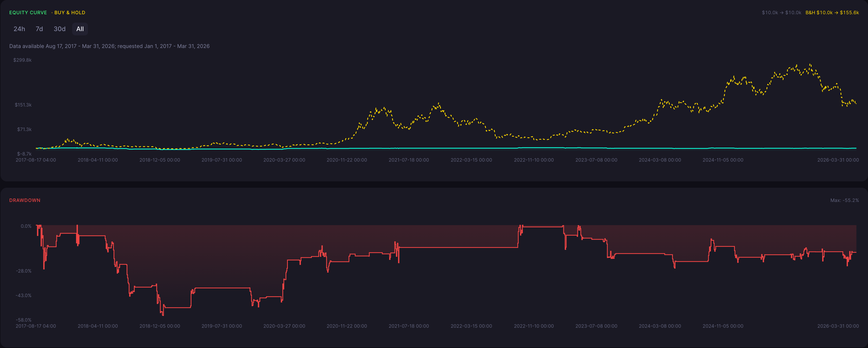868x348 pixels.
Task: Click the DRAWDOWN panel title
Action: pyautogui.click(x=24, y=200)
